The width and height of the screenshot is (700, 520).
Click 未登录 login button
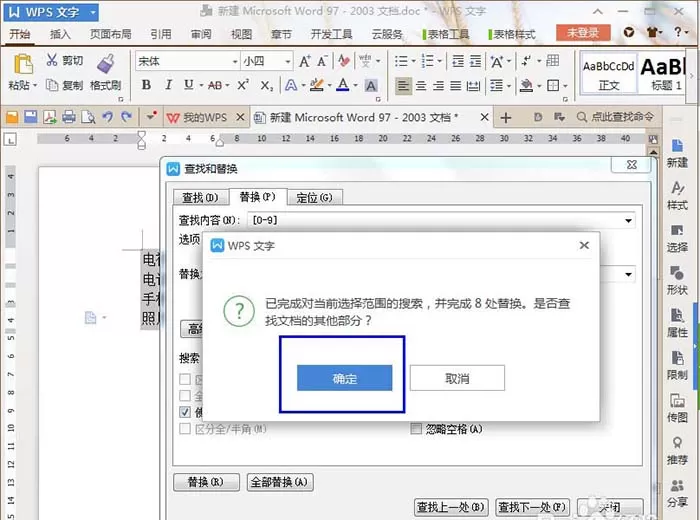click(583, 33)
